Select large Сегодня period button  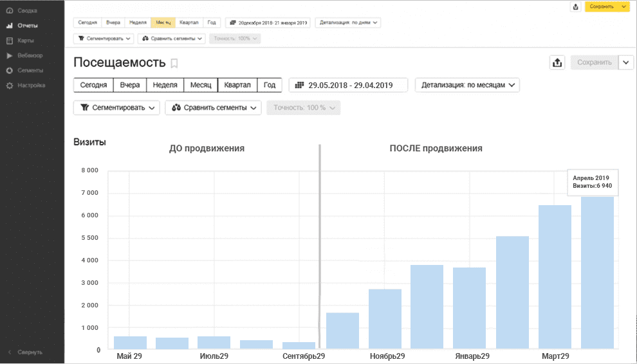coord(93,85)
